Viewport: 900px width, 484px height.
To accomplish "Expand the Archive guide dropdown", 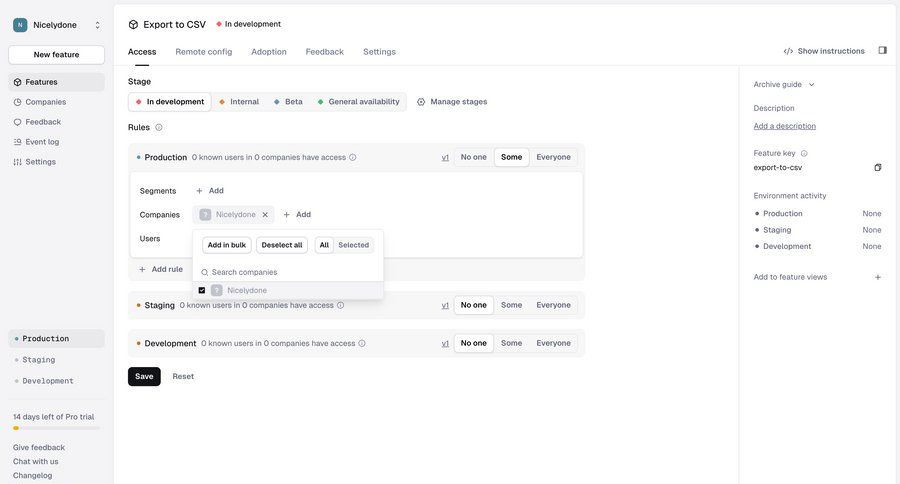I will click(784, 84).
